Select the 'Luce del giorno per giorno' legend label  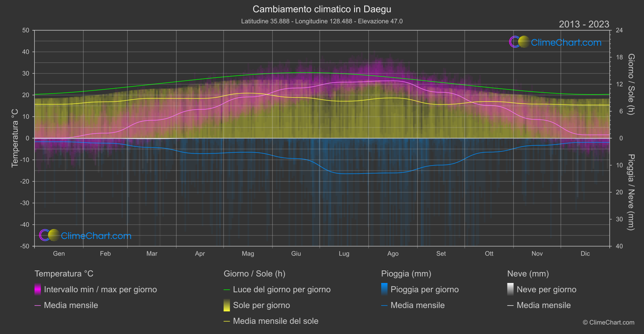tap(282, 289)
